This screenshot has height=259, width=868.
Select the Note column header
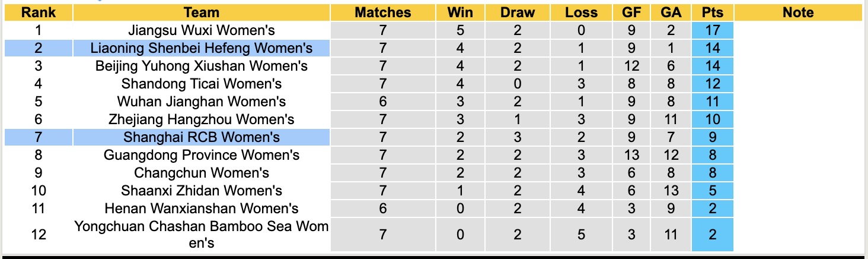[798, 12]
